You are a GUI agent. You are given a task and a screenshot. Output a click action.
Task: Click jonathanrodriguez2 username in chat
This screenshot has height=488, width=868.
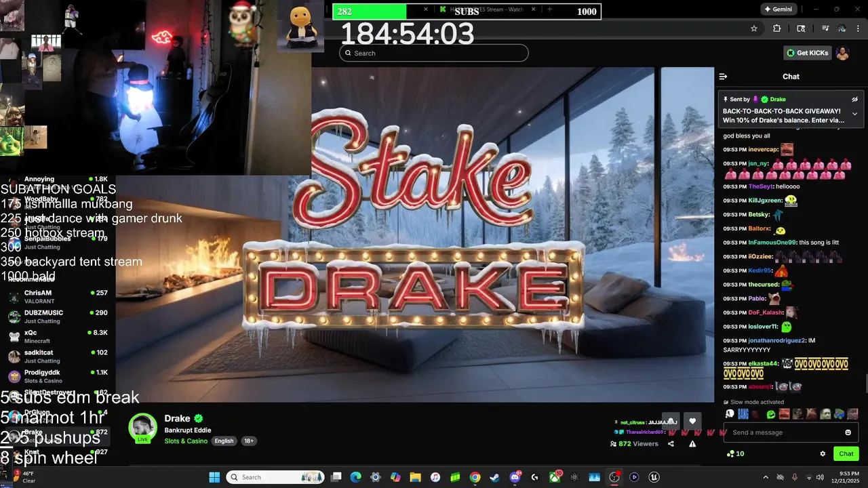[776, 340]
